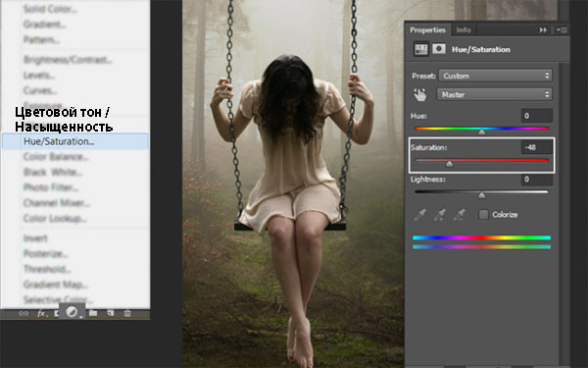Choose Gradient... from the menu
Image resolution: width=588 pixels, height=368 pixels.
coord(44,24)
